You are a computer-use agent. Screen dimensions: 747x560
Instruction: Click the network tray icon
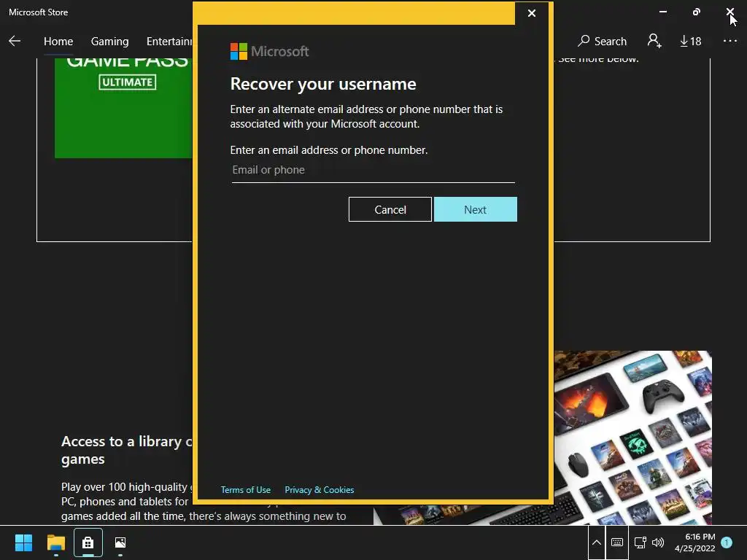640,542
